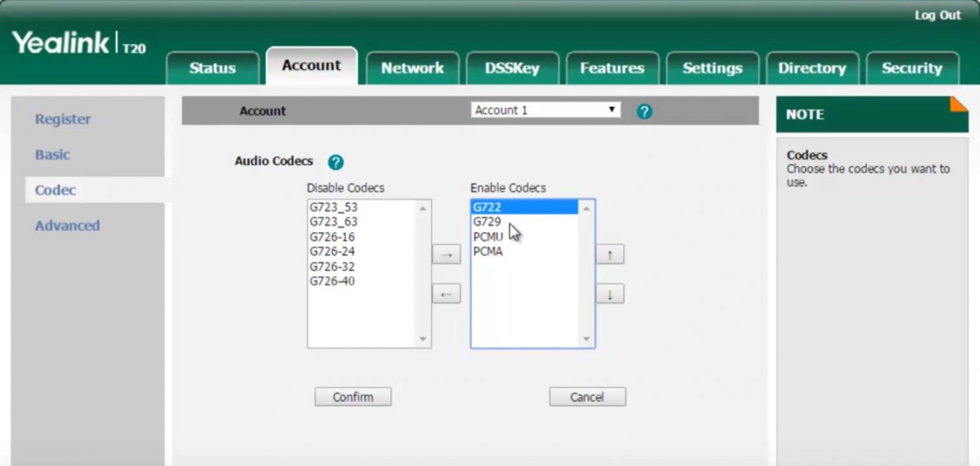Move codec right with the enable arrow

point(446,255)
